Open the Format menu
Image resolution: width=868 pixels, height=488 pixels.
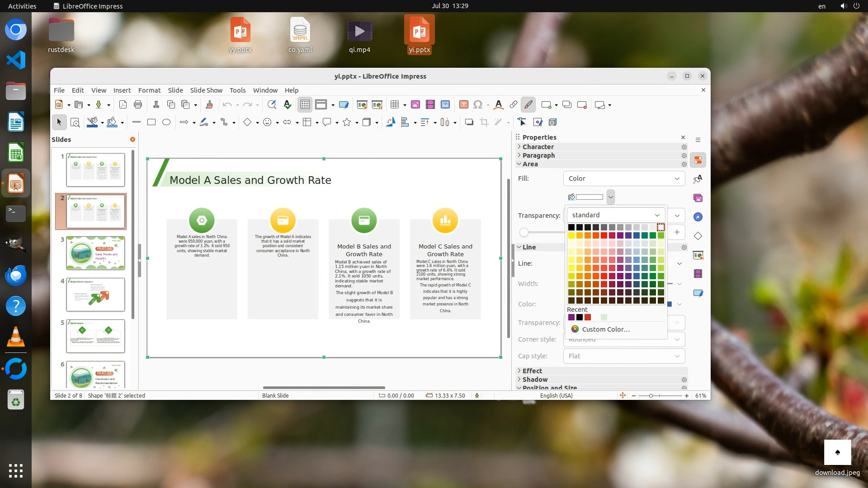point(149,90)
